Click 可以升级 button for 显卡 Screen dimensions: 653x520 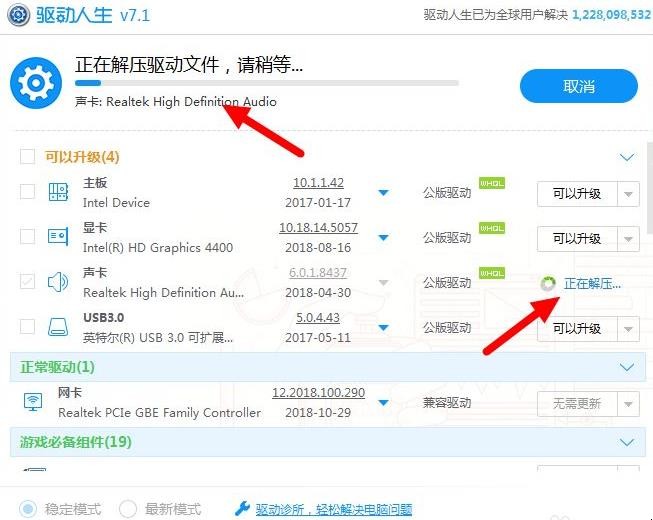coord(577,239)
